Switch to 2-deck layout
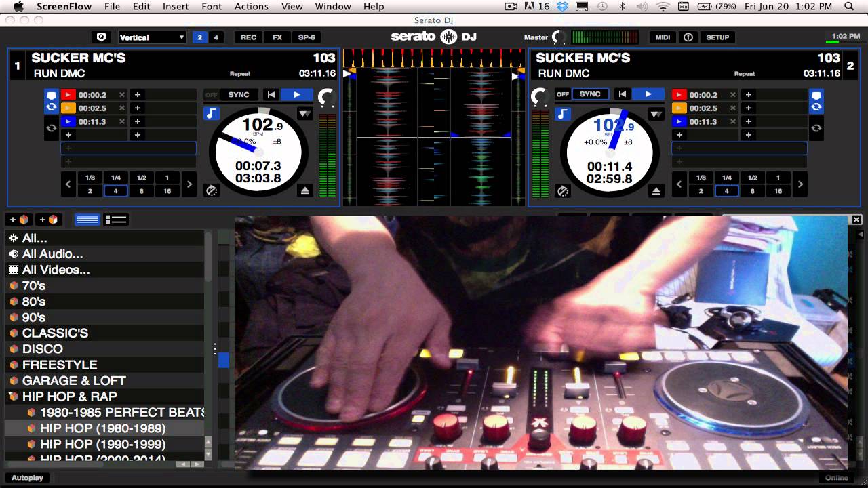 click(199, 37)
